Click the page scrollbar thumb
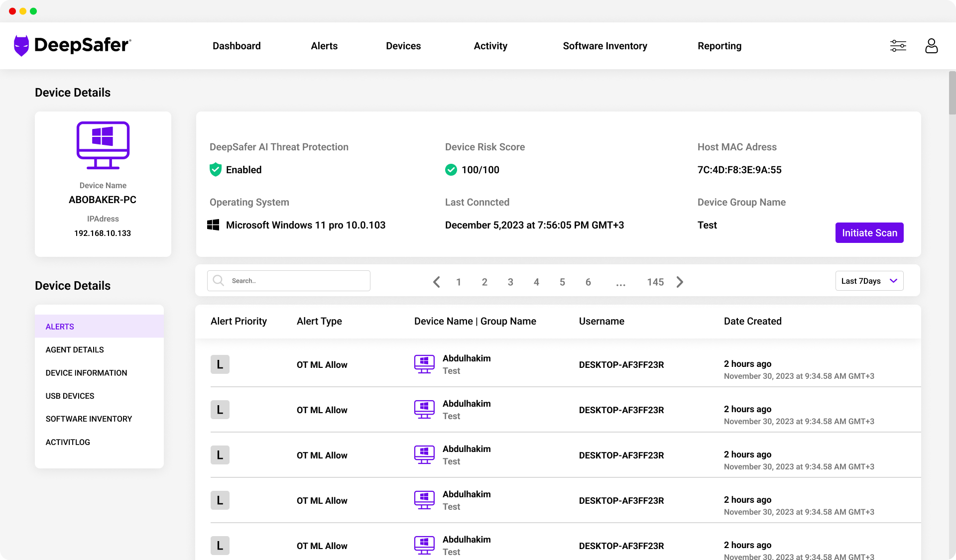Screen dimensions: 956x560 (952, 93)
